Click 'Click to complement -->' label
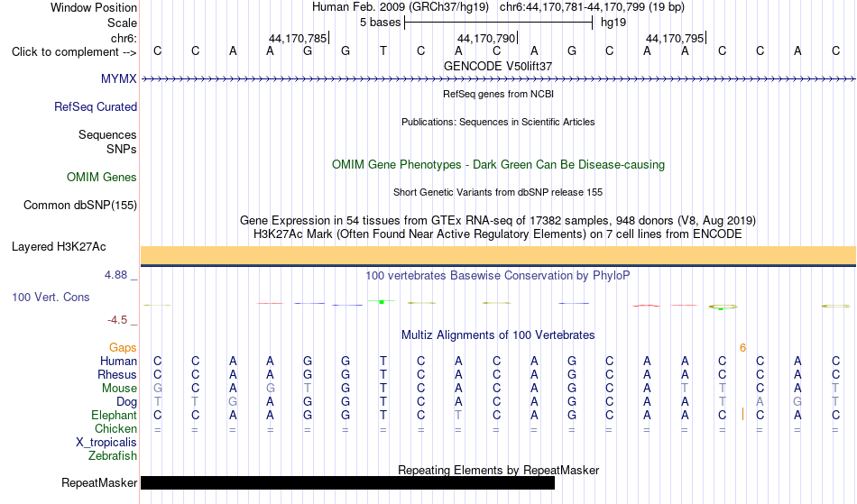Screen dimensions: 857x504 [x=74, y=52]
